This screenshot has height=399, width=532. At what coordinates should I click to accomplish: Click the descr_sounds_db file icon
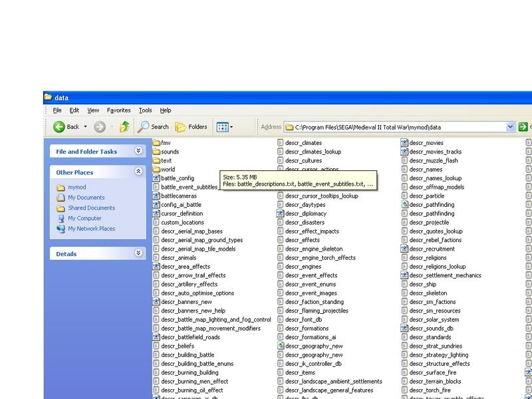404,328
